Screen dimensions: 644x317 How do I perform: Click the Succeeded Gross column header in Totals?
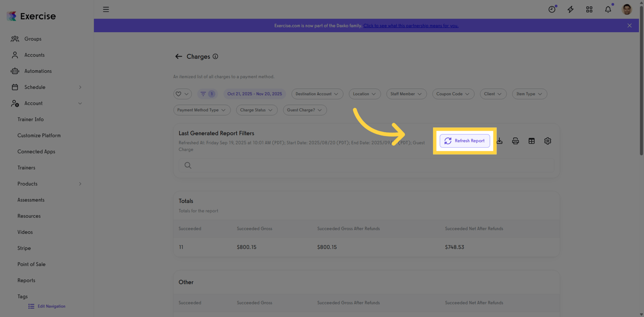tap(255, 229)
